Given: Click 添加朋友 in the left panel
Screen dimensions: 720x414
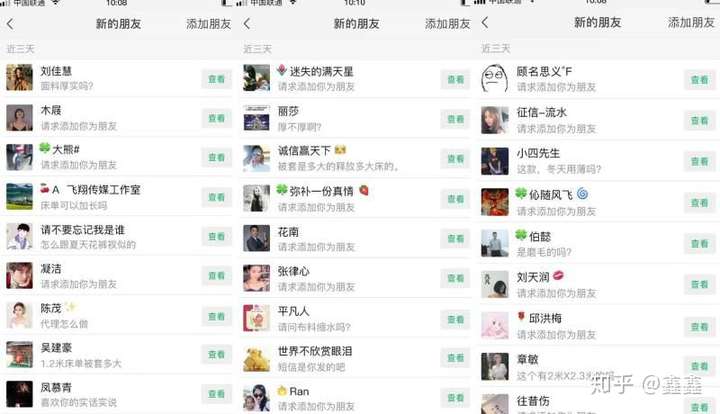Looking at the screenshot, I should (208, 24).
